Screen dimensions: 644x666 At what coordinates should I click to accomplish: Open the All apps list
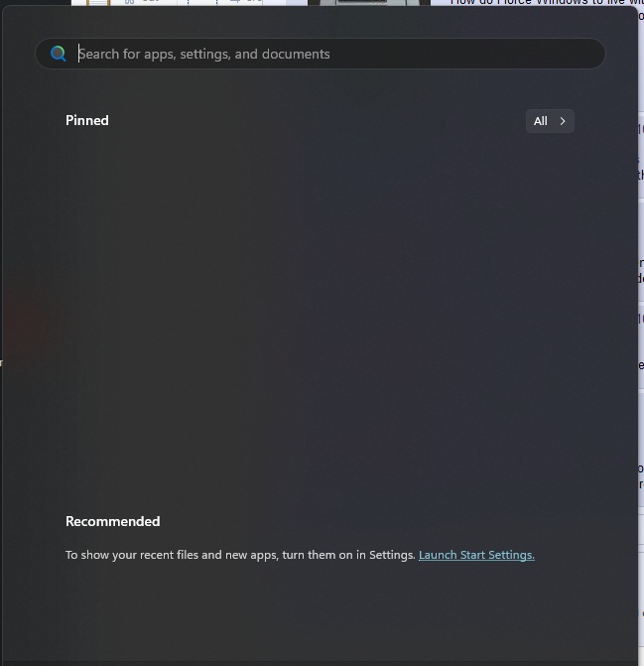click(550, 121)
